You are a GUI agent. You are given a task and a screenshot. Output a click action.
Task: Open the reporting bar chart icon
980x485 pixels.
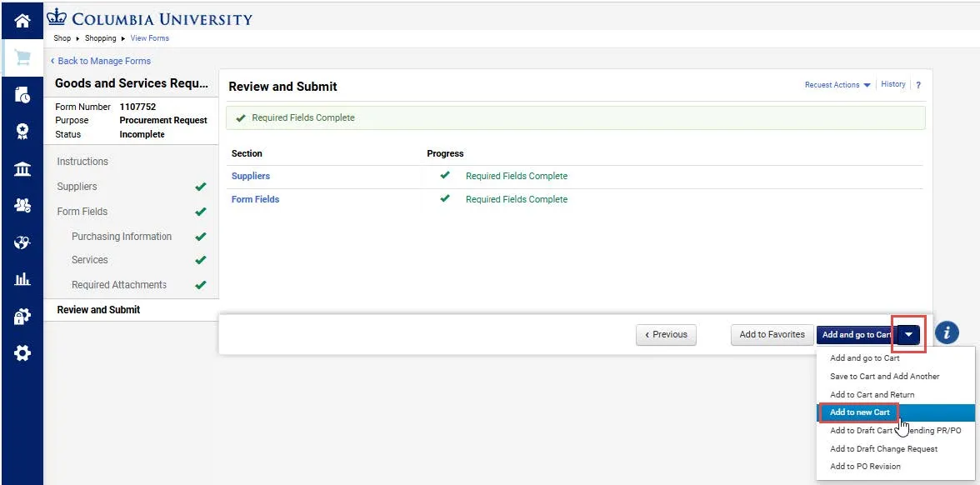point(22,279)
